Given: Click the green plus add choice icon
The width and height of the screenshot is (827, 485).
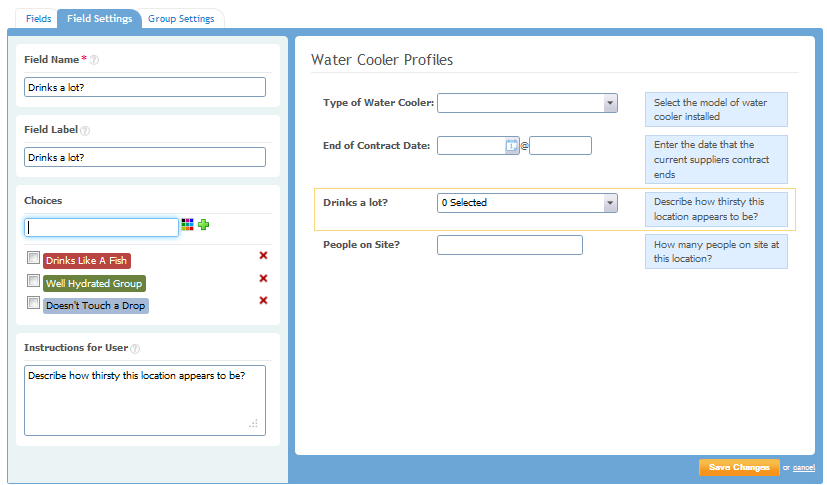Looking at the screenshot, I should point(203,225).
